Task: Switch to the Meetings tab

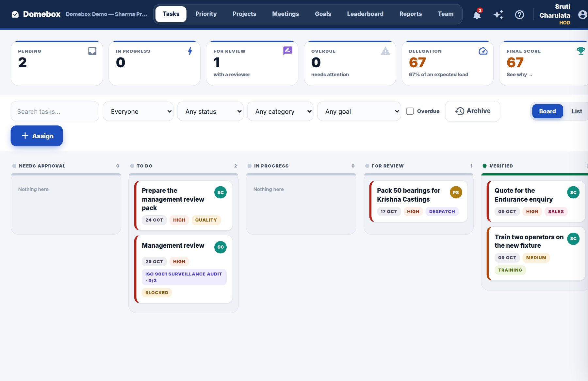Action: coord(286,14)
